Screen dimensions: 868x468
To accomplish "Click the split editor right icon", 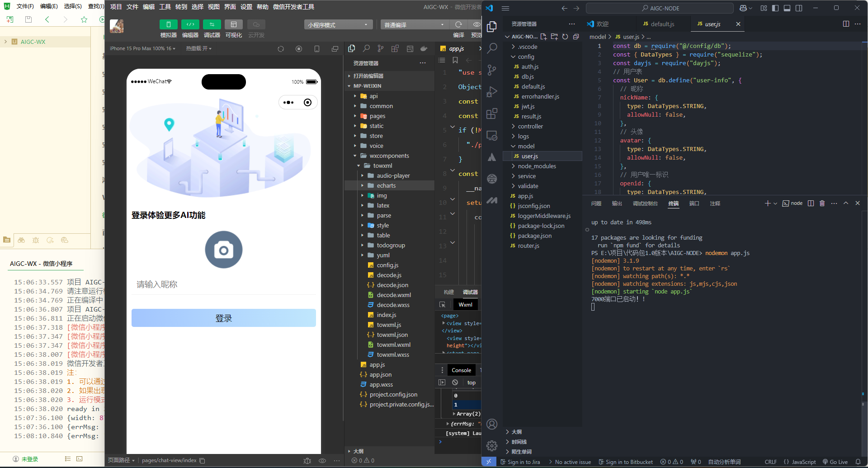I will (846, 24).
